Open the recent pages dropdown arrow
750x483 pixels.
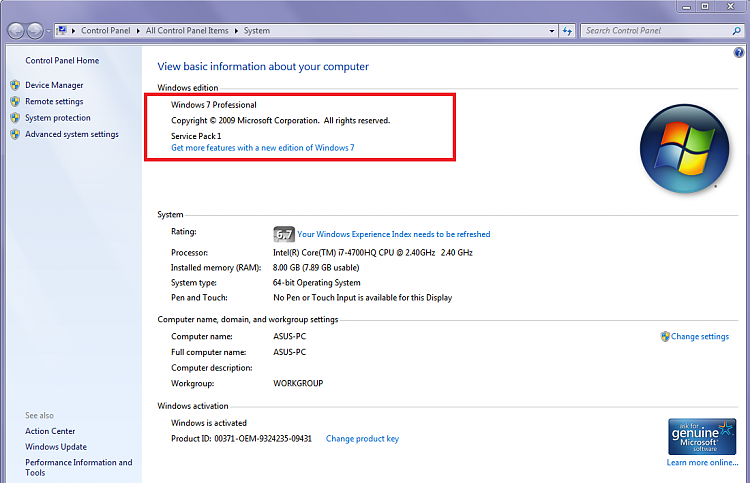coord(48,31)
